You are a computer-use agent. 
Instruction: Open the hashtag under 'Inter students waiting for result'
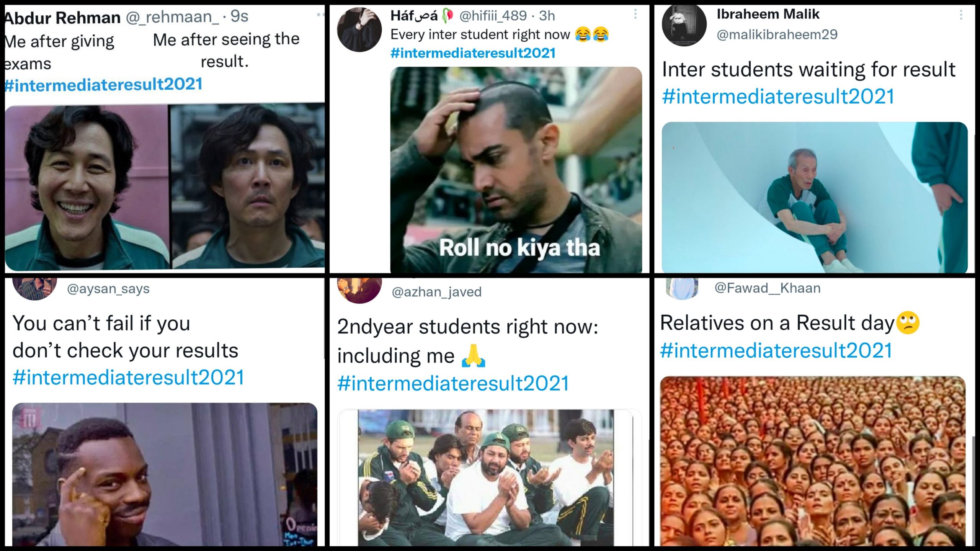[x=778, y=96]
